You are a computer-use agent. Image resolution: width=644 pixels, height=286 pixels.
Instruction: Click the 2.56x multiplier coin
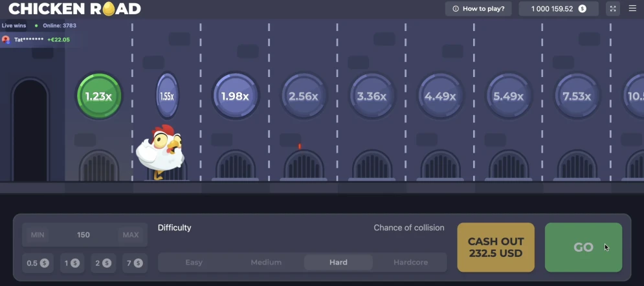(x=303, y=96)
